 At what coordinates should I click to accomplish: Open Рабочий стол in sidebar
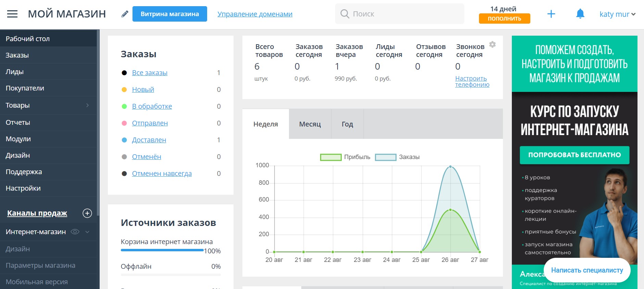click(48, 39)
